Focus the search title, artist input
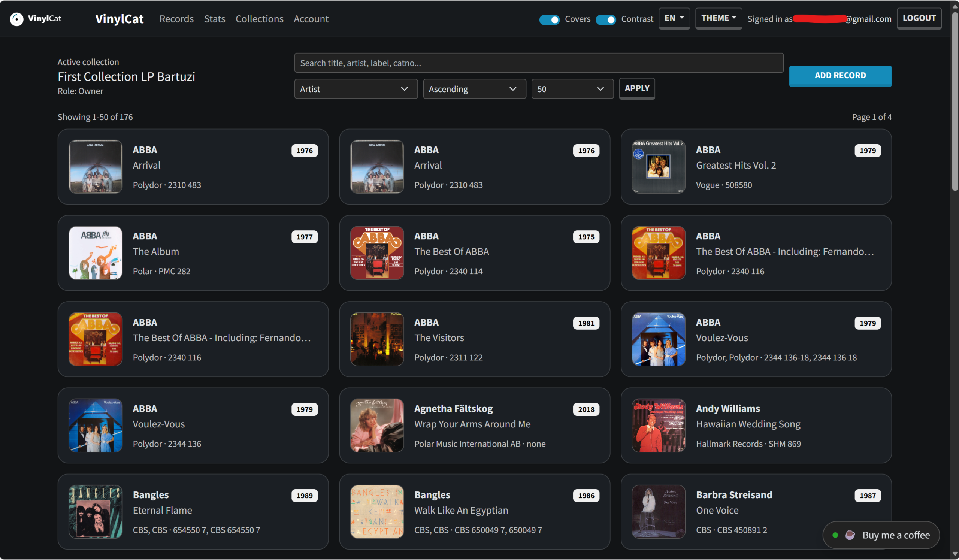The width and height of the screenshot is (959, 560). 538,63
